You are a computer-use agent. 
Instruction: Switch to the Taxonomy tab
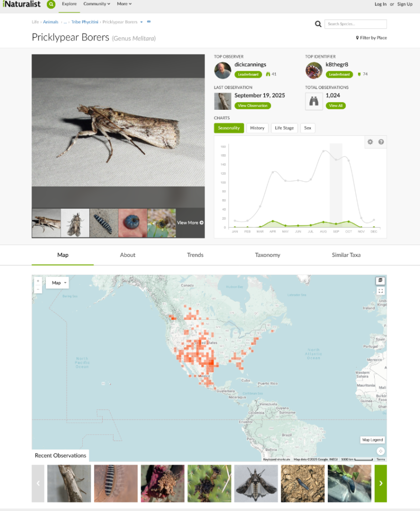coord(267,255)
